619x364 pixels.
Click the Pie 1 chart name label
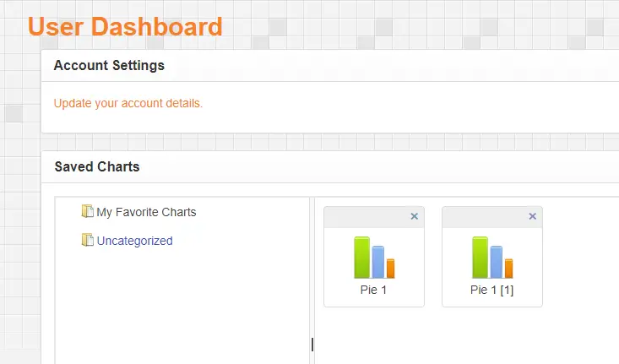click(373, 290)
